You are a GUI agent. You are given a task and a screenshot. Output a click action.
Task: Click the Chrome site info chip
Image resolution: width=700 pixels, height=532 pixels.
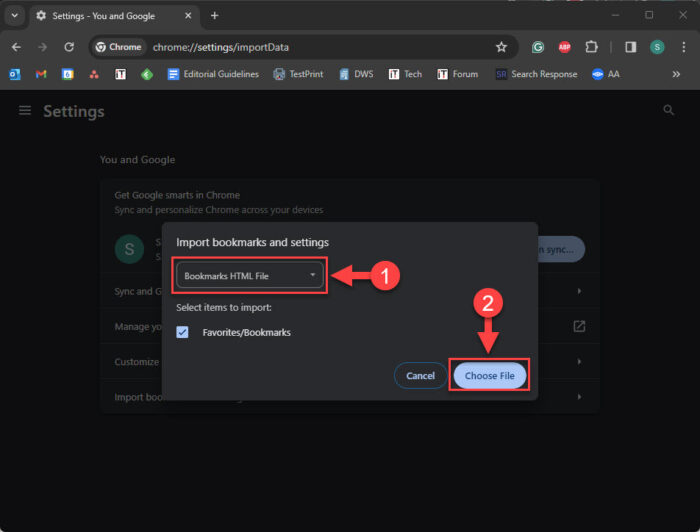point(119,47)
